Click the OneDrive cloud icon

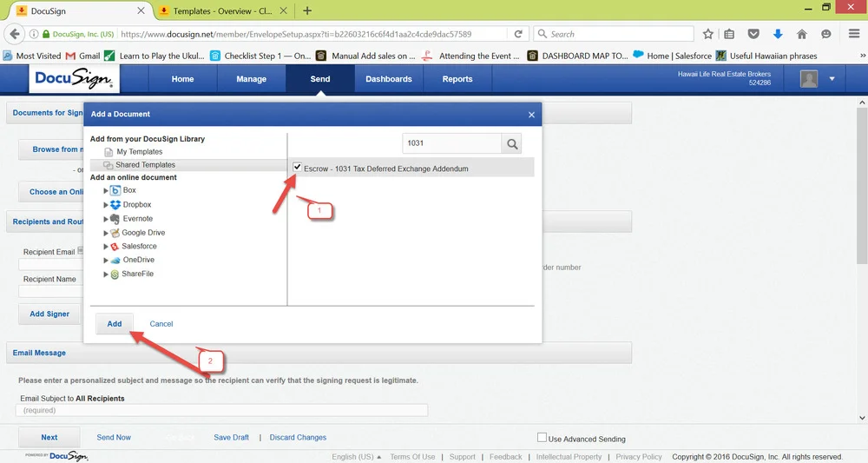(115, 261)
